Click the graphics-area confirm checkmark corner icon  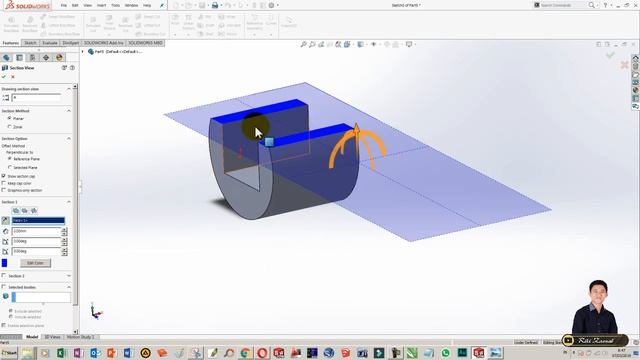click(x=610, y=55)
